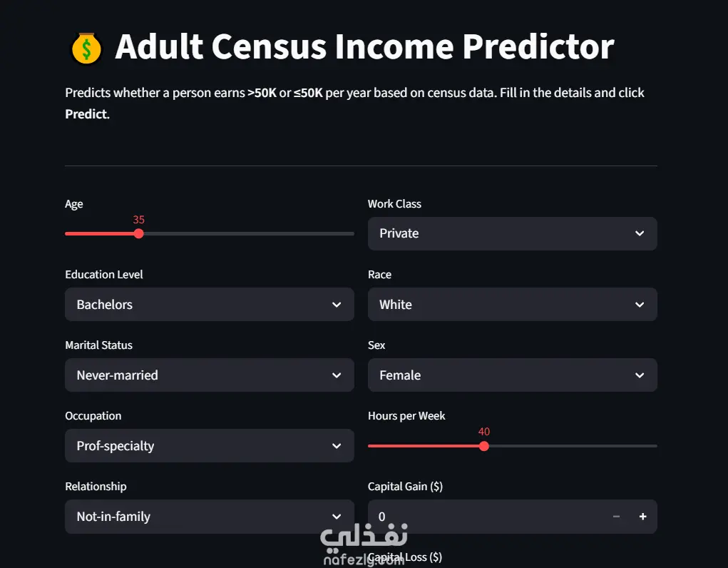Screen dimensions: 728x568
Task: Click the Sex dropdown chevron arrow
Action: coord(640,375)
